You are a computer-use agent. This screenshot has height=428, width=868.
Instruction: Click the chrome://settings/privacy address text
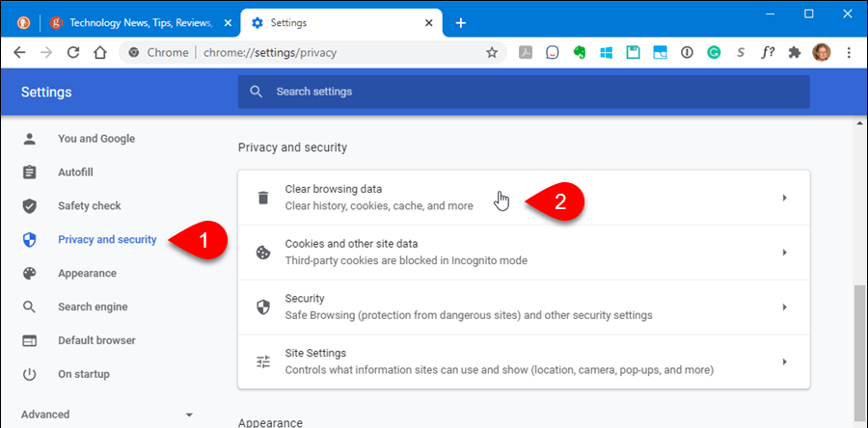tap(270, 52)
